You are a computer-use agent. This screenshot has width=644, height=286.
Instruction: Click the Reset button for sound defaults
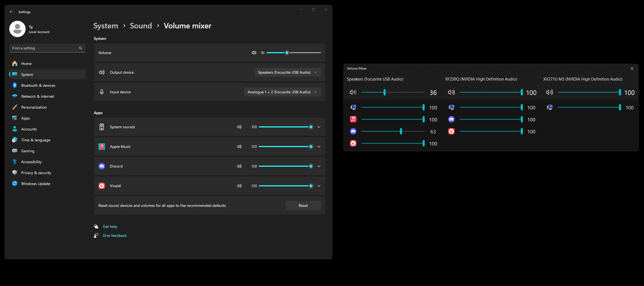(x=303, y=205)
